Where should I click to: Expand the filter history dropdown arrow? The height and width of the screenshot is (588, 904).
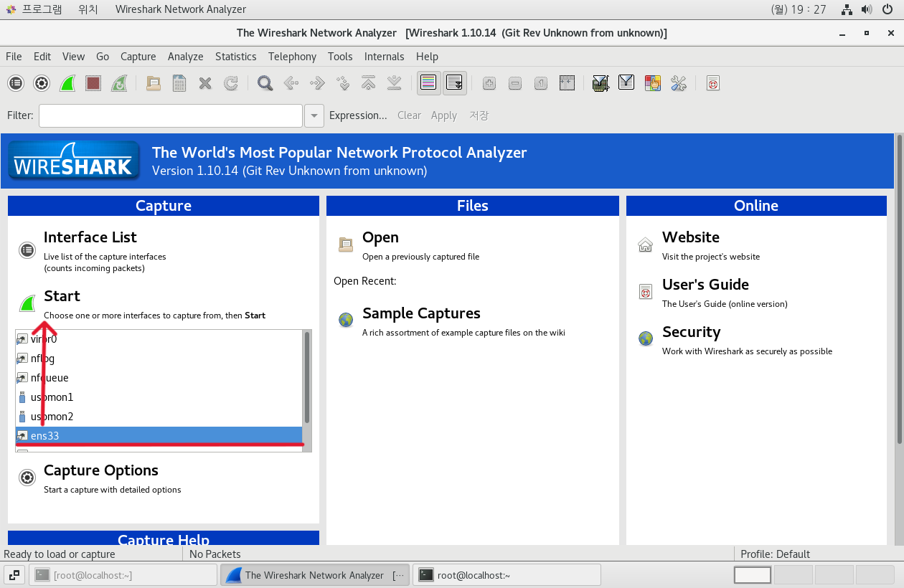(314, 115)
